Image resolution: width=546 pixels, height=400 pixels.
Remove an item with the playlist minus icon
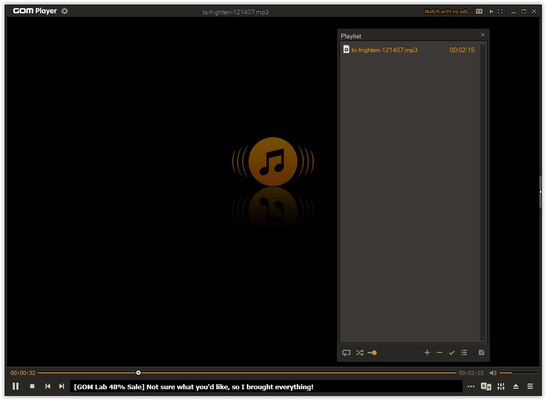click(439, 353)
